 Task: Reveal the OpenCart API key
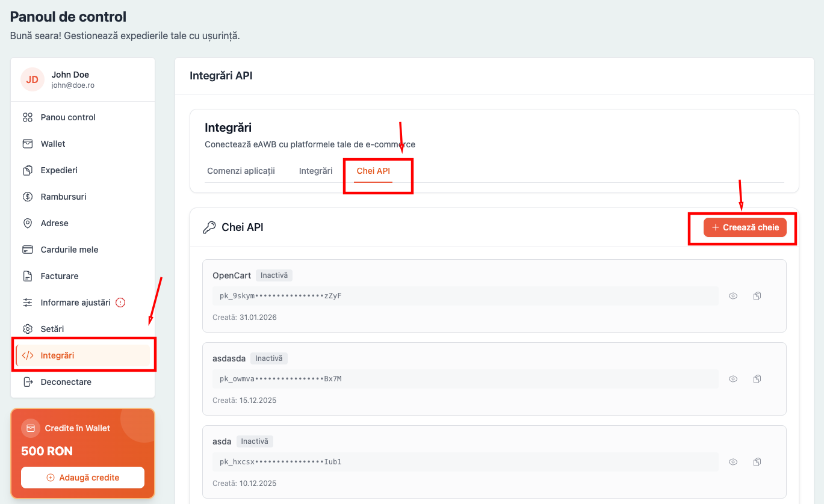pos(733,296)
